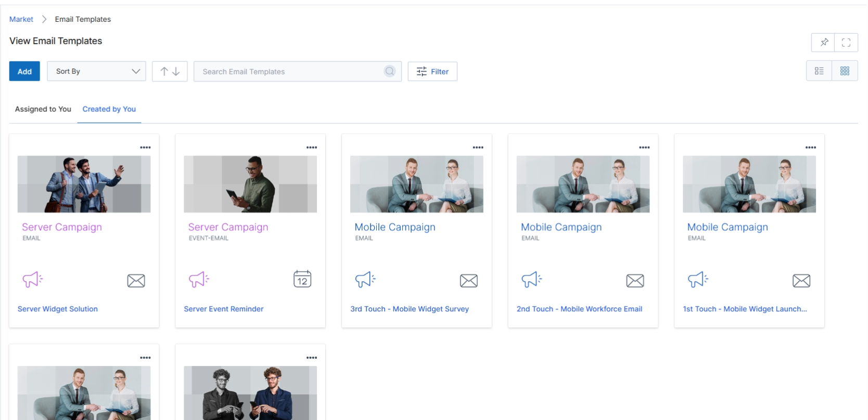Open more options on 1st Touch card
Screen dimensions: 868x420
point(811,148)
